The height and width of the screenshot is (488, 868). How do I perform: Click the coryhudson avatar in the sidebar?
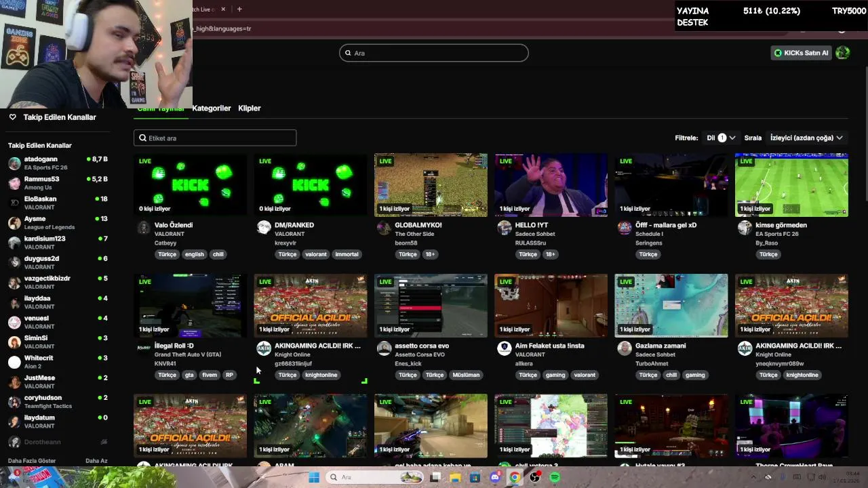point(14,402)
